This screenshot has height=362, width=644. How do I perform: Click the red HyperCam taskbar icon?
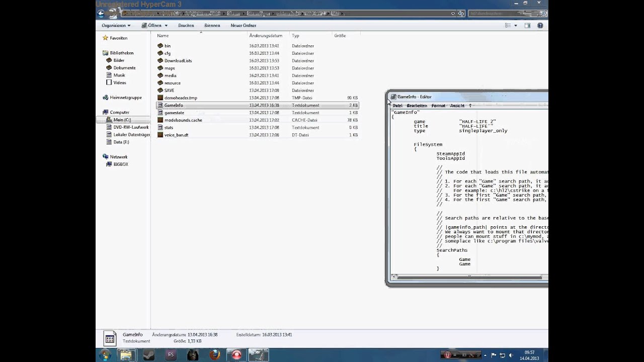236,355
